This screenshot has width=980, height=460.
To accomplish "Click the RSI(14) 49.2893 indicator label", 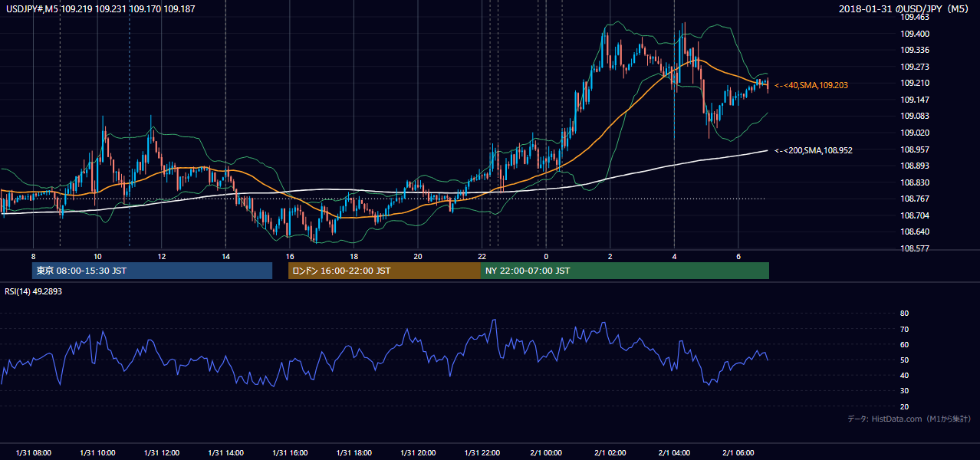I will point(34,291).
